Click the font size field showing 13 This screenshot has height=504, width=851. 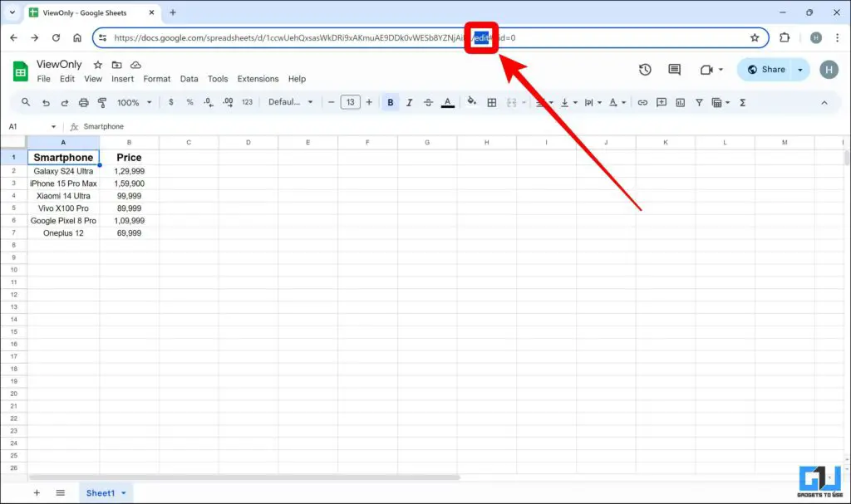pyautogui.click(x=350, y=102)
